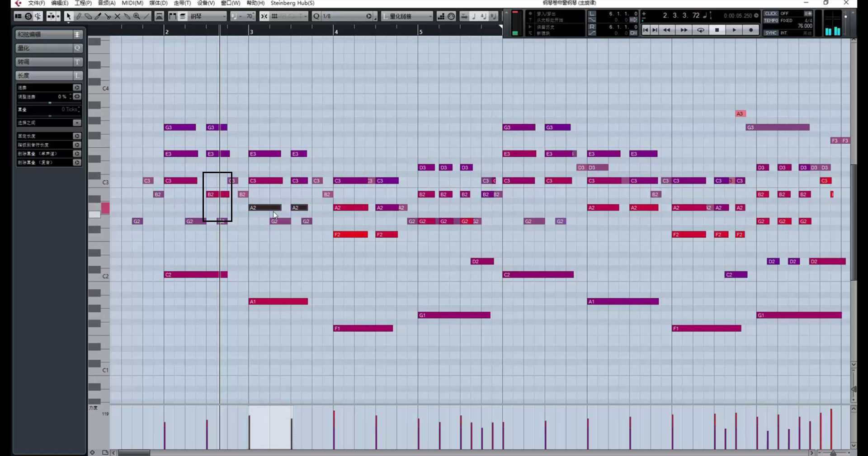
Task: Click the Show Part Borders icon
Action: click(x=173, y=16)
